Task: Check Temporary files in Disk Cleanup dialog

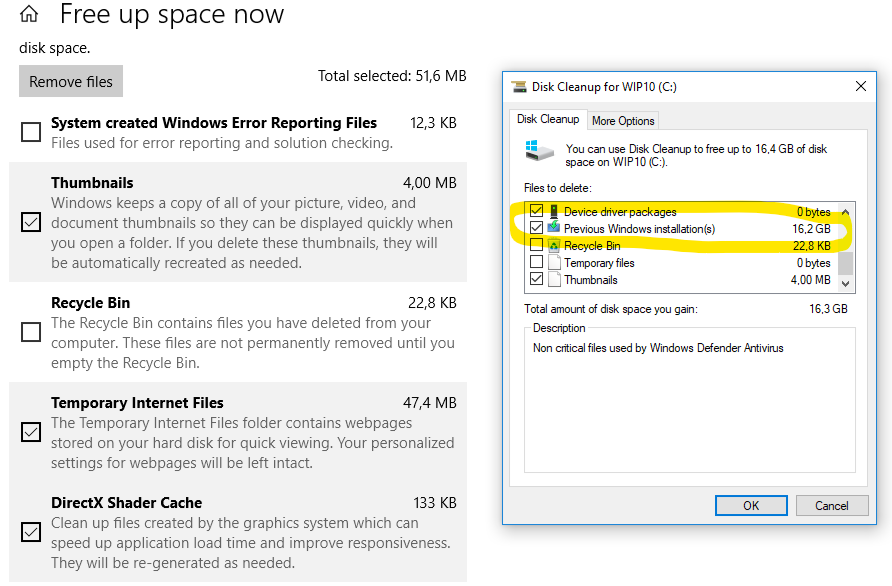Action: coord(536,262)
